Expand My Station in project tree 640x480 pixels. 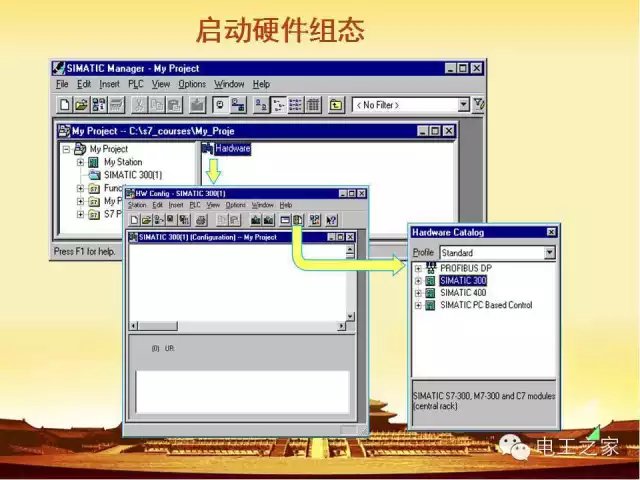[x=80, y=162]
